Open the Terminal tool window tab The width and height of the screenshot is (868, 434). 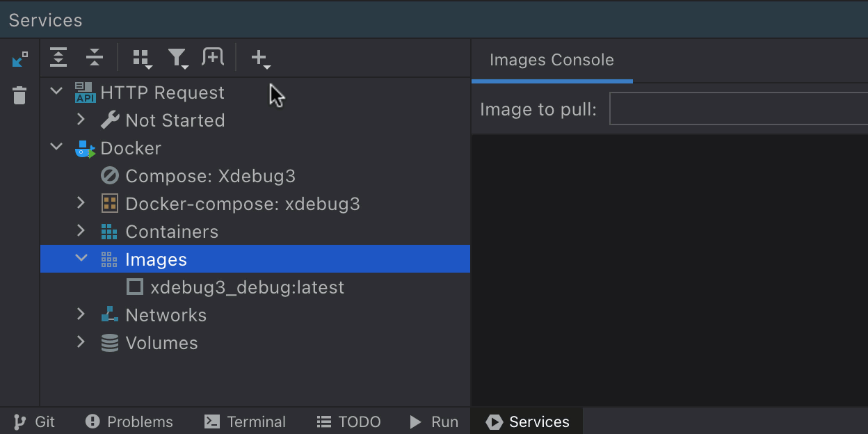point(246,421)
